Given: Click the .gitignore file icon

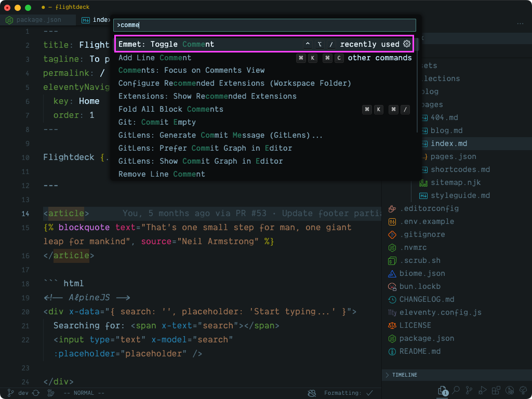Looking at the screenshot, I should click(392, 234).
